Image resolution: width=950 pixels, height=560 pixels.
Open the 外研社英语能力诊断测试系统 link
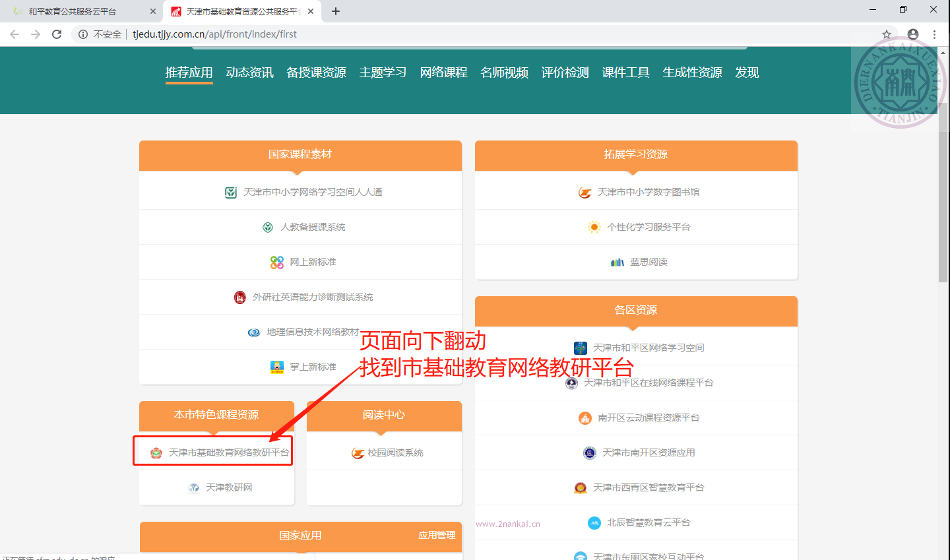pos(313,297)
